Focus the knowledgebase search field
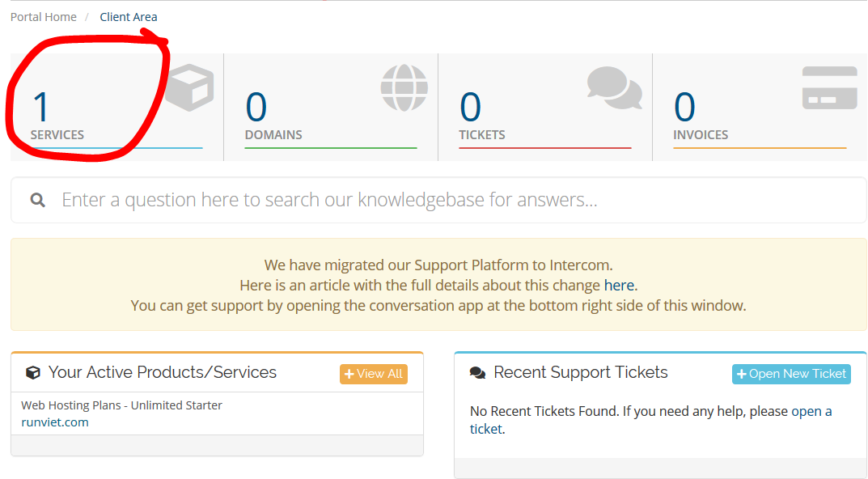 pyautogui.click(x=453, y=200)
